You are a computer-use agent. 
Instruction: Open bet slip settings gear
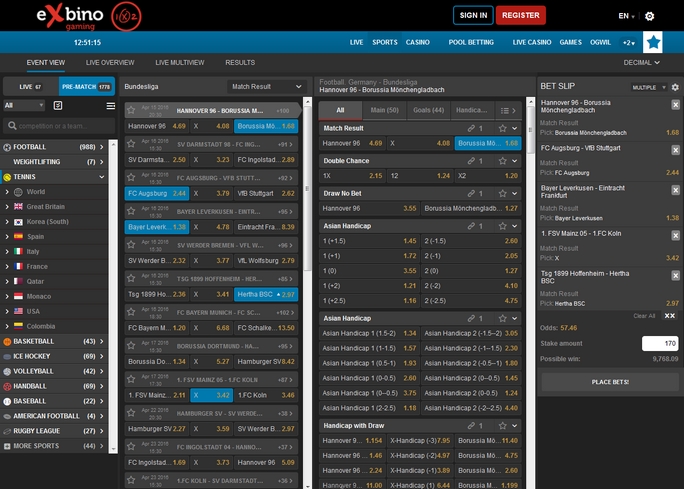[675, 87]
